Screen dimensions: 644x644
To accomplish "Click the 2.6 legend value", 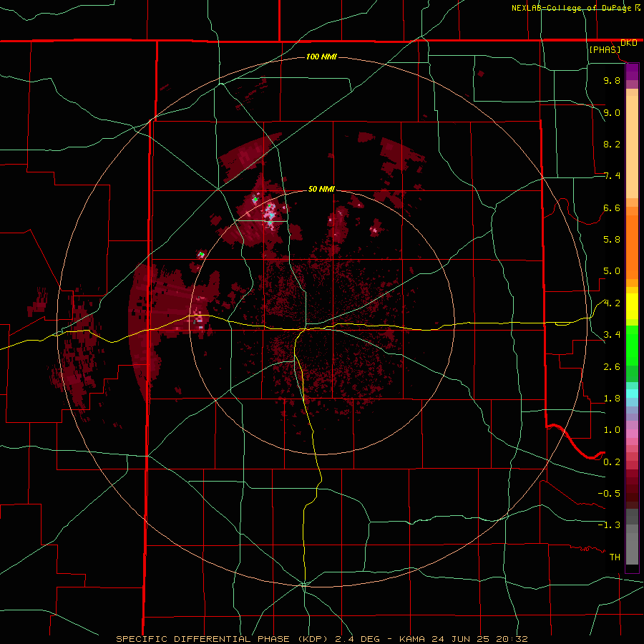I will (x=612, y=367).
